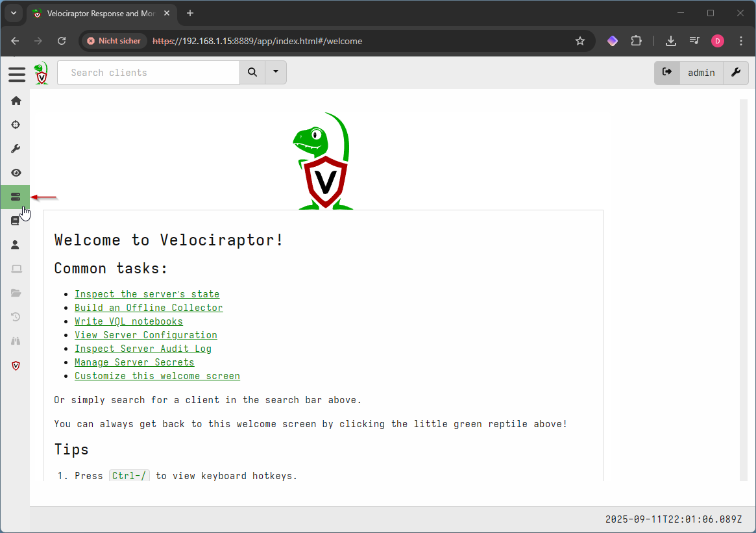Click the large Velociraptor mascot image
756x533 pixels.
tap(324, 161)
